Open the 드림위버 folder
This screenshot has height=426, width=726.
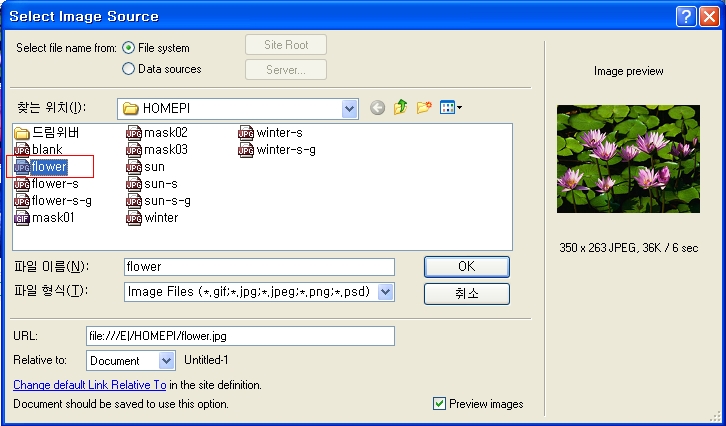[47, 133]
